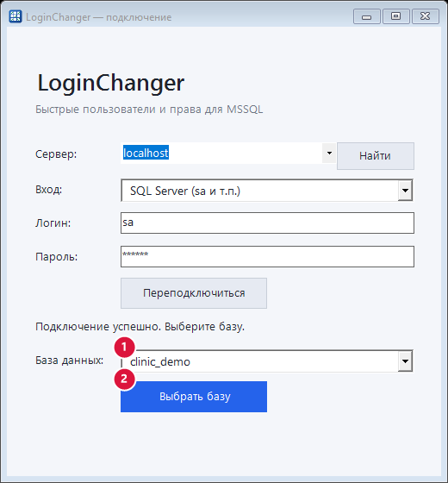
Task: Click the clinic_demo database combo box
Action: 267,361
